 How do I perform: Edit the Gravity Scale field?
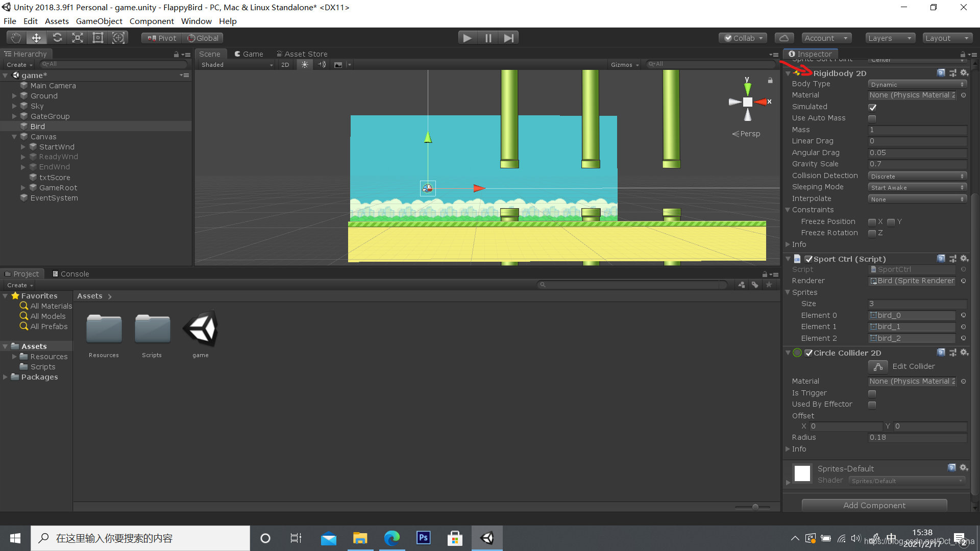coord(917,164)
